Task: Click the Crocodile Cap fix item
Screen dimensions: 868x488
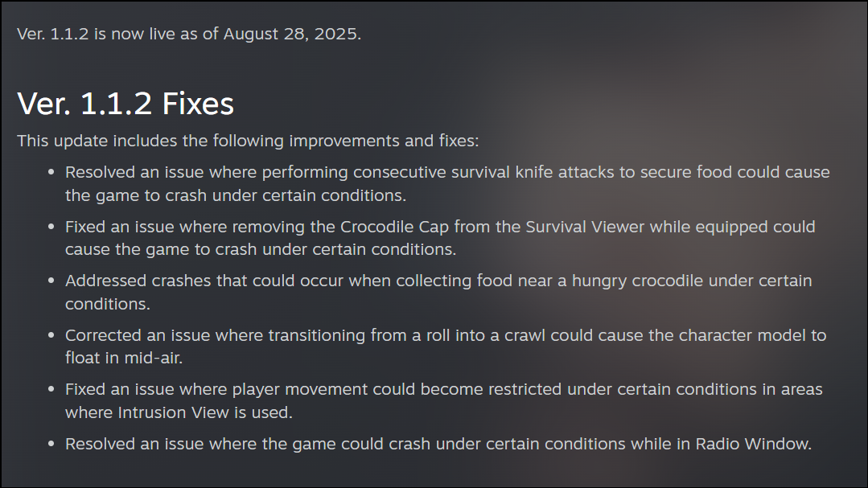Action: tap(440, 238)
